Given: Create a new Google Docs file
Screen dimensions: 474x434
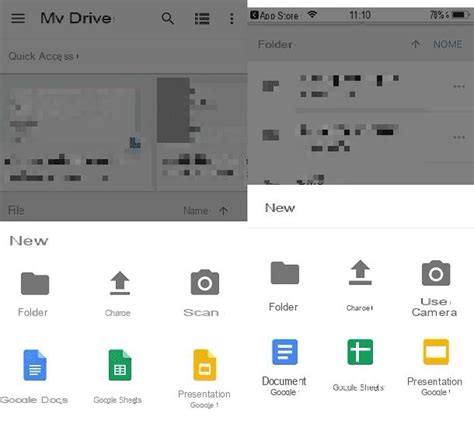Looking at the screenshot, I should click(x=35, y=377).
